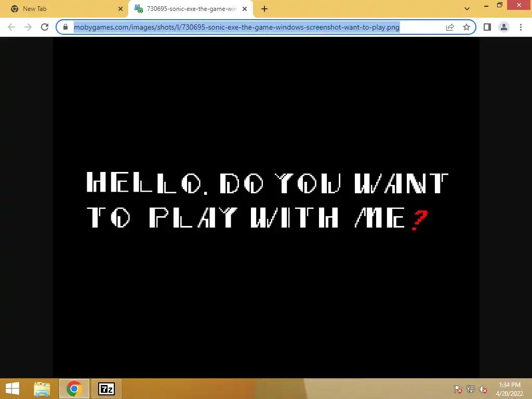Open Action Center flag icon
The image size is (532, 399).
pyautogui.click(x=458, y=389)
